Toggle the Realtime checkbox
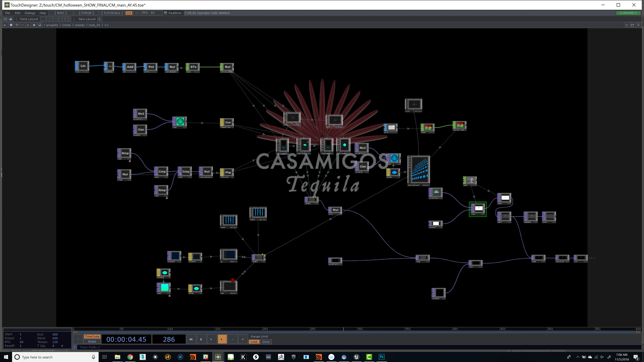The width and height of the screenshot is (644, 362). 166,13
